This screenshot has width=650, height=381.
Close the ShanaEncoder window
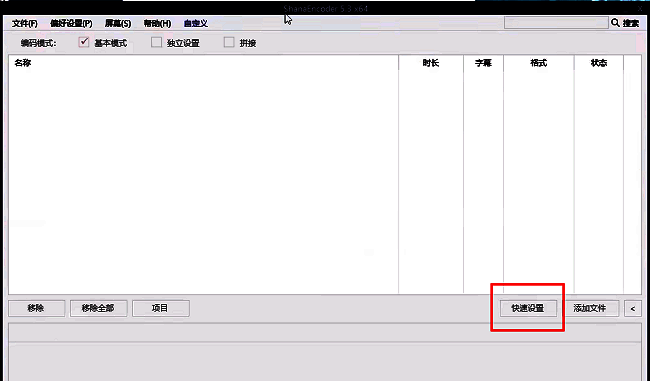coord(640,8)
